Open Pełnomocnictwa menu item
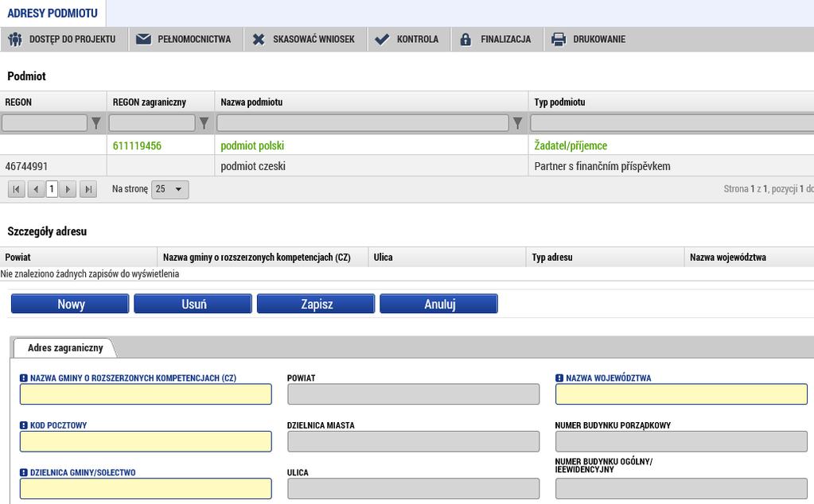Viewport: 814px width, 504px height. tap(185, 40)
